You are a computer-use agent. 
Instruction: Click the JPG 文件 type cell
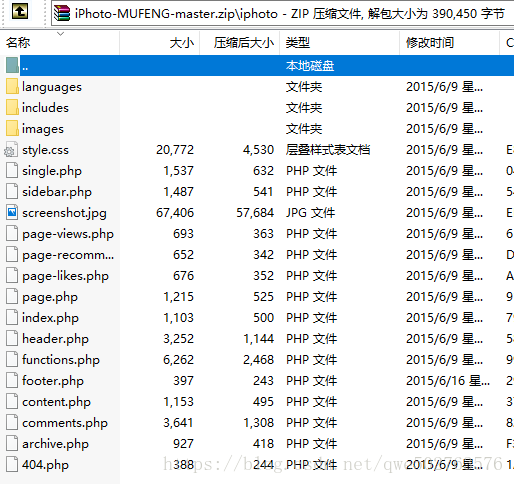[x=310, y=213]
